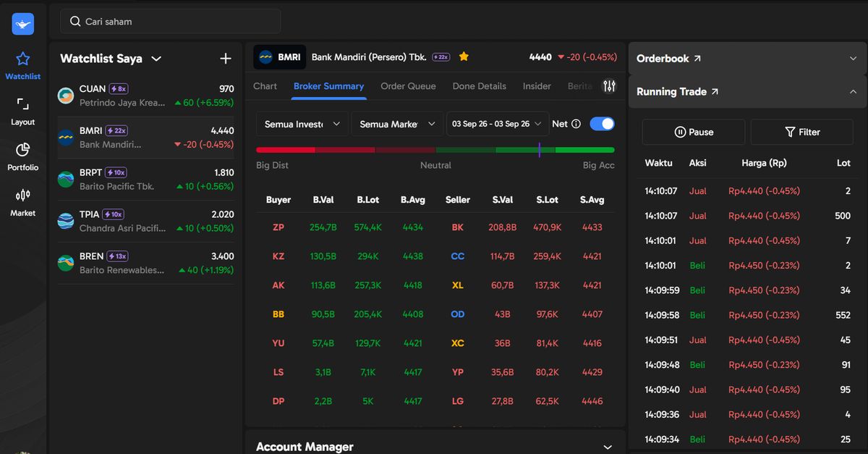Click buyer broker code ZP
Viewport: 868px width, 454px height.
pos(278,227)
